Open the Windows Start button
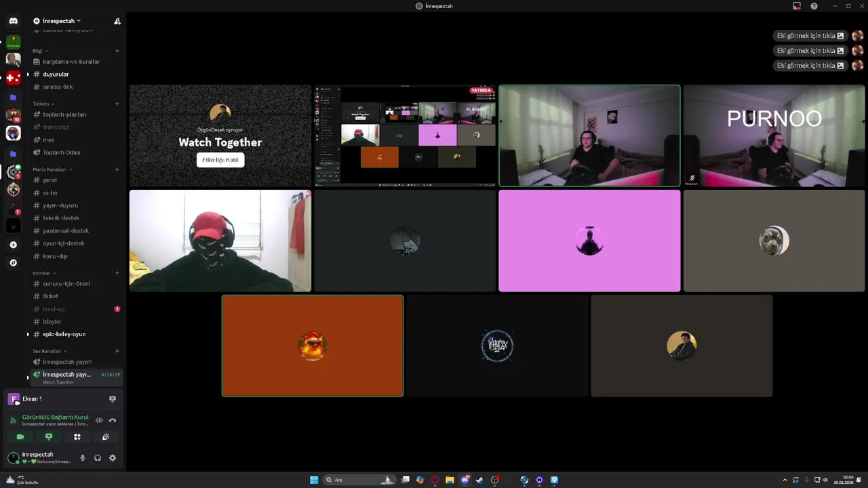 pos(314,480)
